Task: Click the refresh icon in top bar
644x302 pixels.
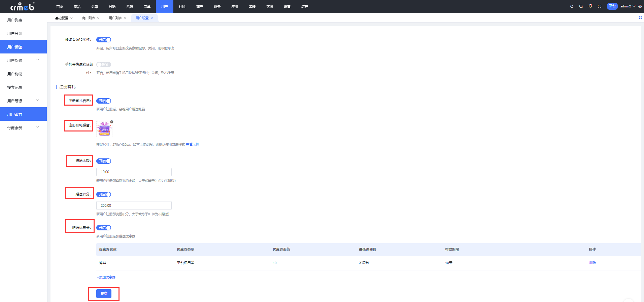Action: (x=572, y=6)
